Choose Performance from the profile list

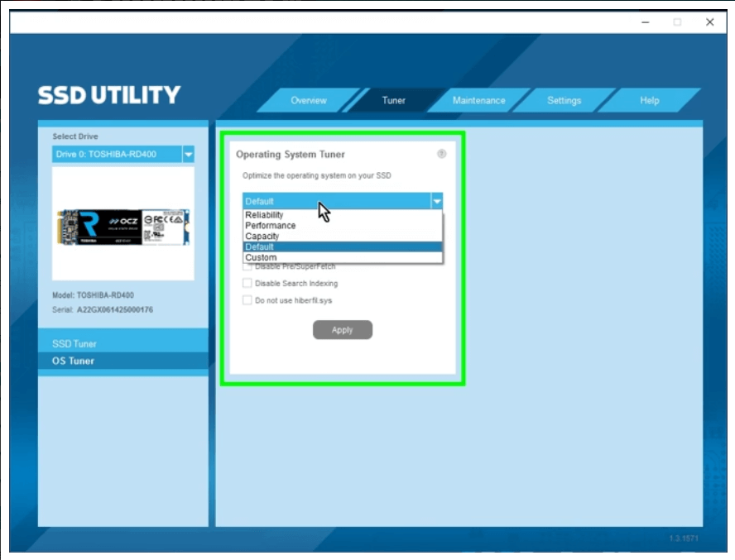[342, 225]
